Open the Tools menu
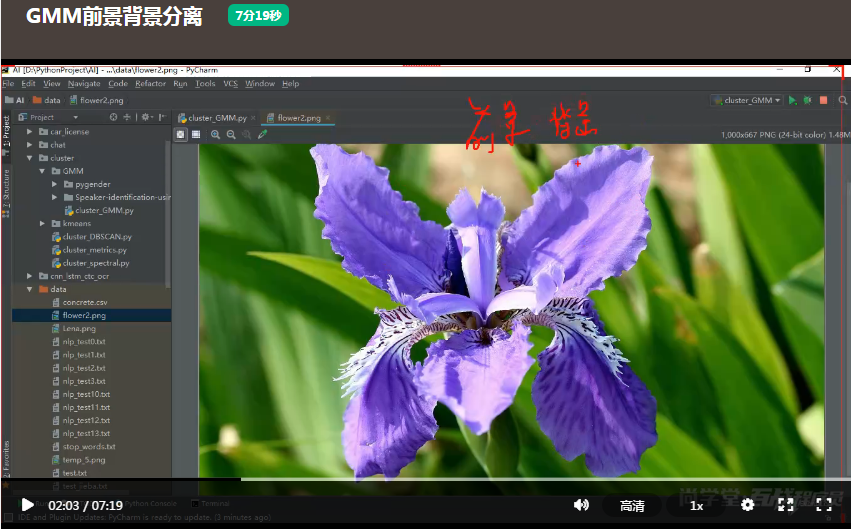 205,84
